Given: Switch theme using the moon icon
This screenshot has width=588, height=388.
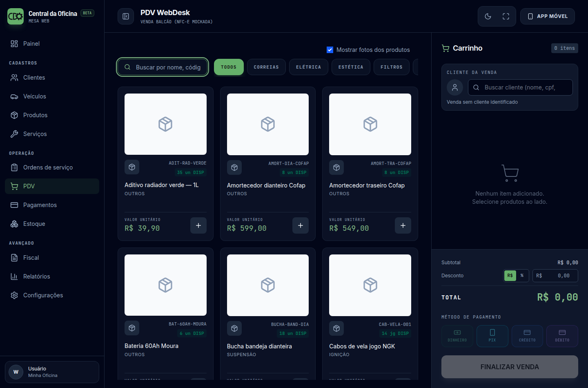Looking at the screenshot, I should (x=488, y=16).
